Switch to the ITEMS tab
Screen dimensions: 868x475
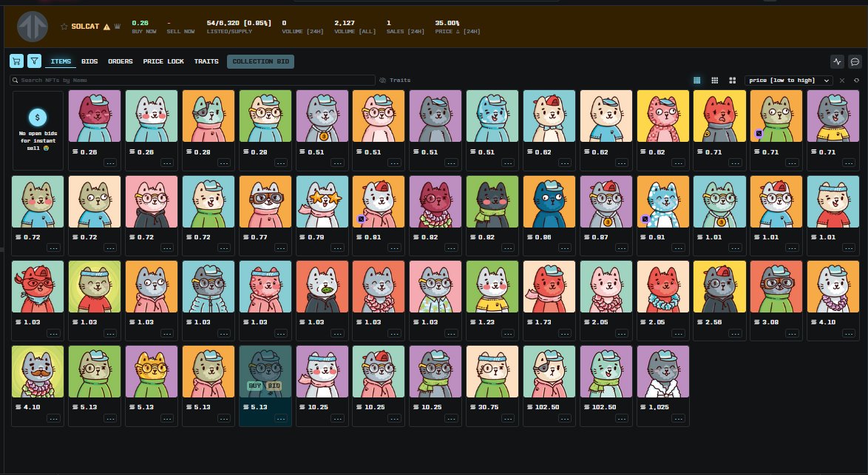(x=61, y=61)
